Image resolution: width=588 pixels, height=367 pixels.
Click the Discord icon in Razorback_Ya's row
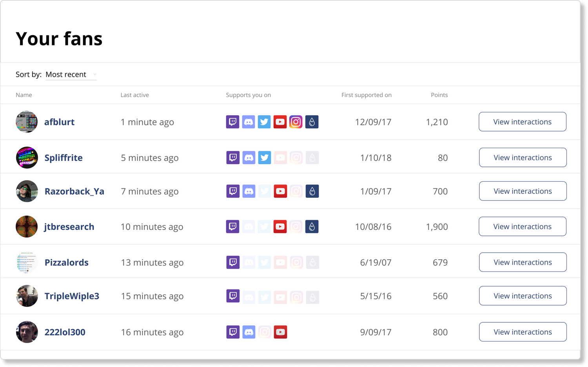click(249, 191)
